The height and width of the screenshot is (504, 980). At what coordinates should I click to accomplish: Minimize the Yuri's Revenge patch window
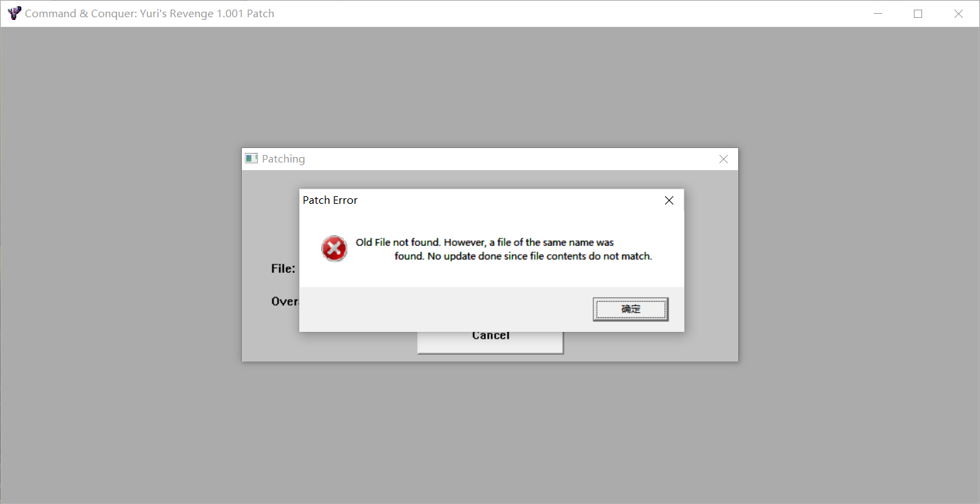click(878, 13)
